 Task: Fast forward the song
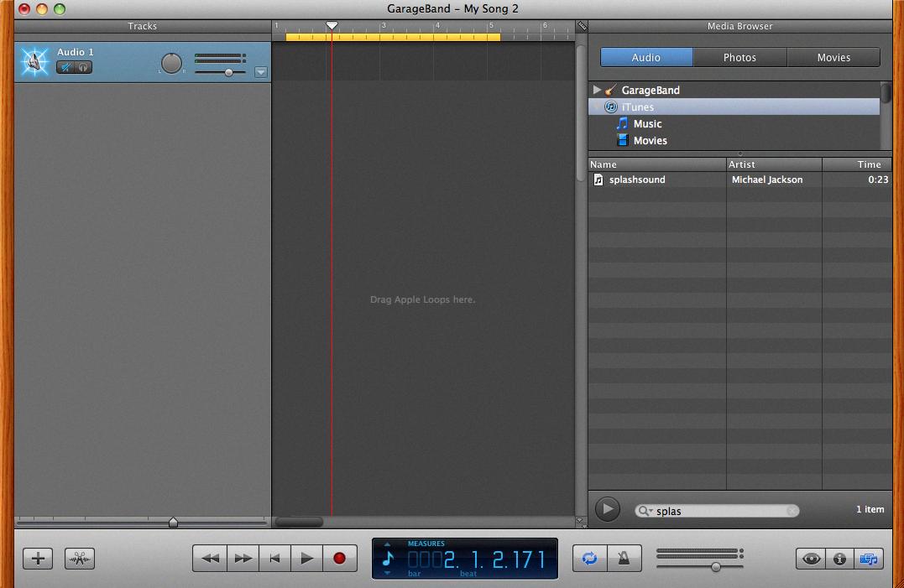[x=243, y=558]
